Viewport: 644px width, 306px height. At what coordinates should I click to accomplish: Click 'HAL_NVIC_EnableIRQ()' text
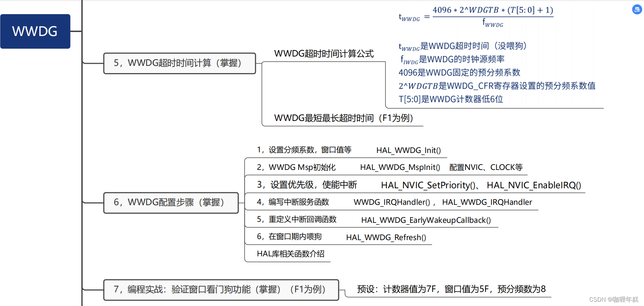(534, 185)
